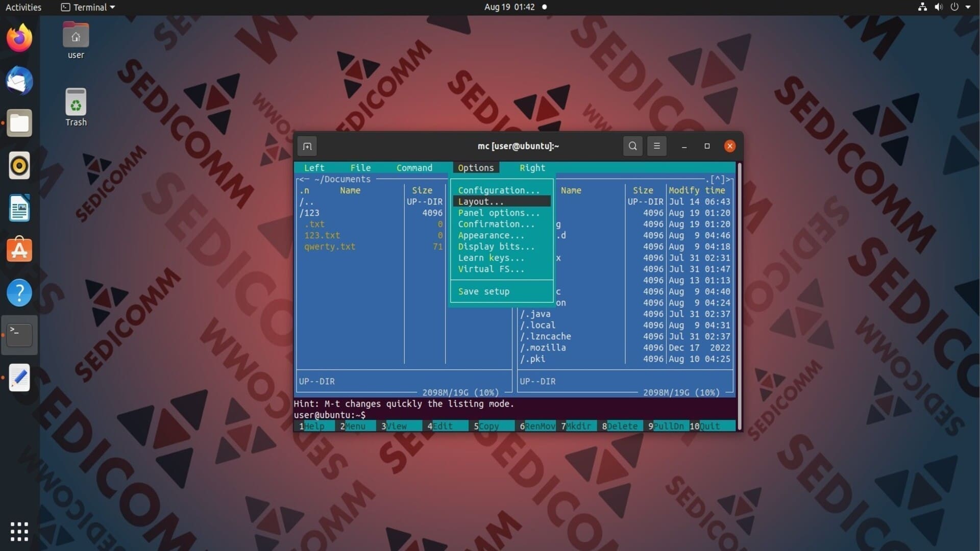Screen dimensions: 980x551
Task: Click the 1Help function key
Action: pyautogui.click(x=314, y=426)
